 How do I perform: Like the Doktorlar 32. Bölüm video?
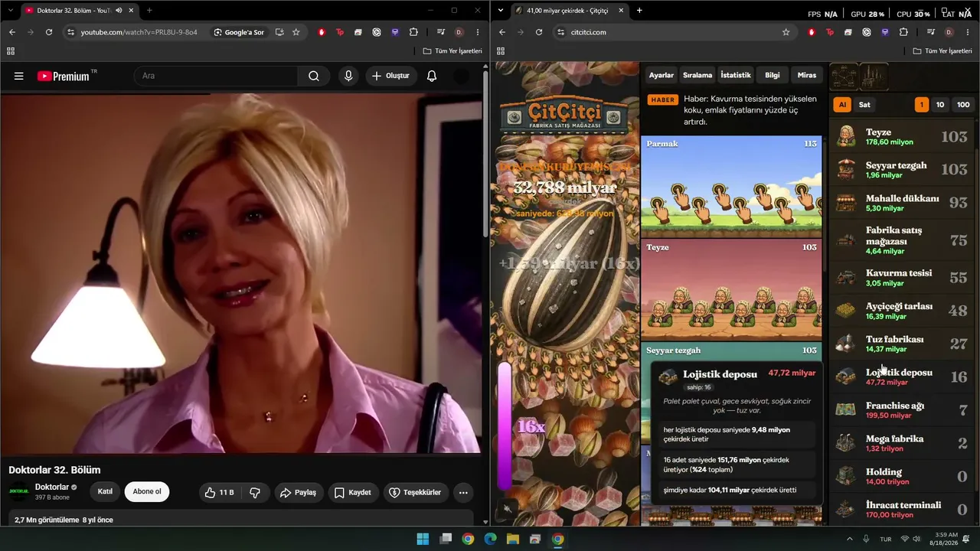219,492
